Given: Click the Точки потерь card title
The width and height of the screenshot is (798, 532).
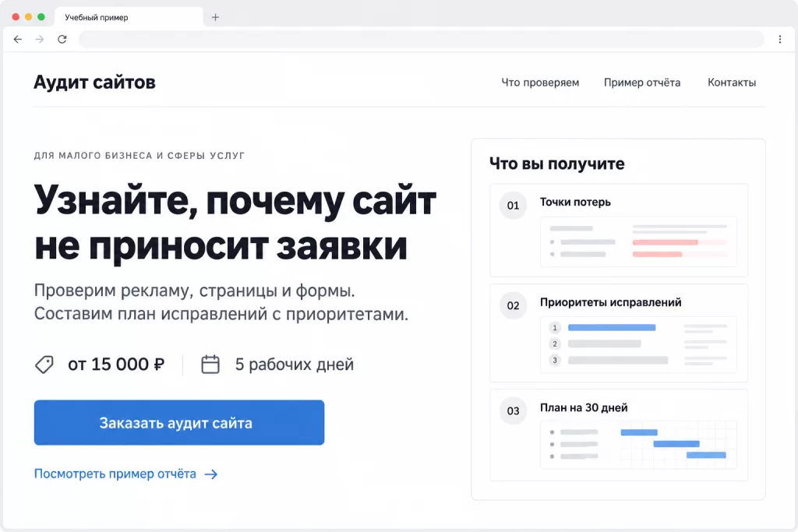Looking at the screenshot, I should tap(575, 202).
